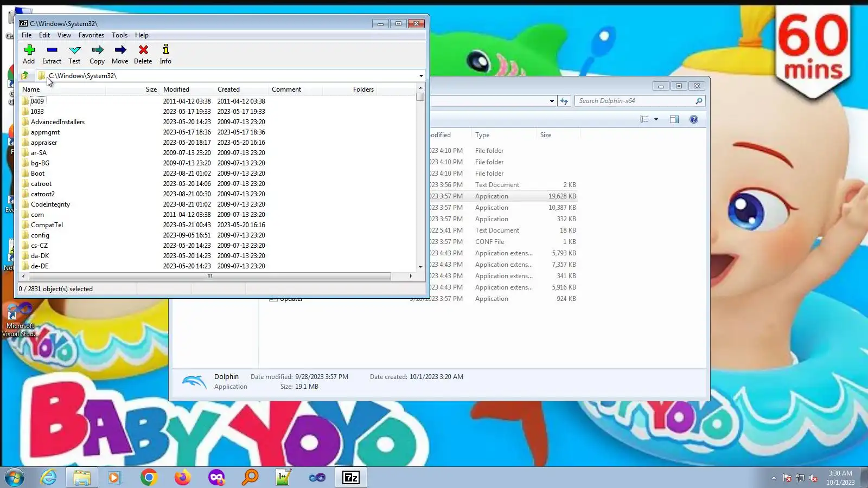Click the Extract toolbar icon

[52, 54]
